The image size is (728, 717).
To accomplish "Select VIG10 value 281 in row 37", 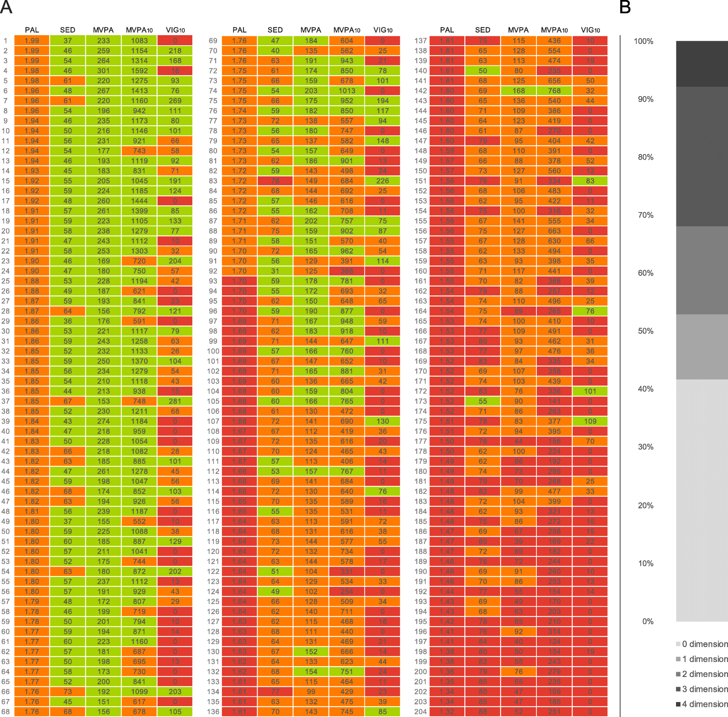I will [x=175, y=401].
